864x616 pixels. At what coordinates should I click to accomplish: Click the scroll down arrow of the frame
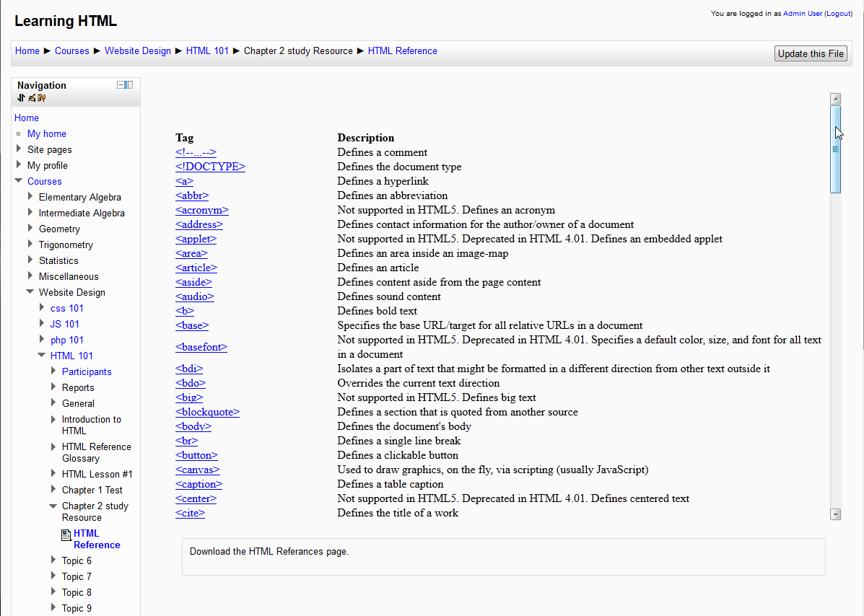pos(836,514)
